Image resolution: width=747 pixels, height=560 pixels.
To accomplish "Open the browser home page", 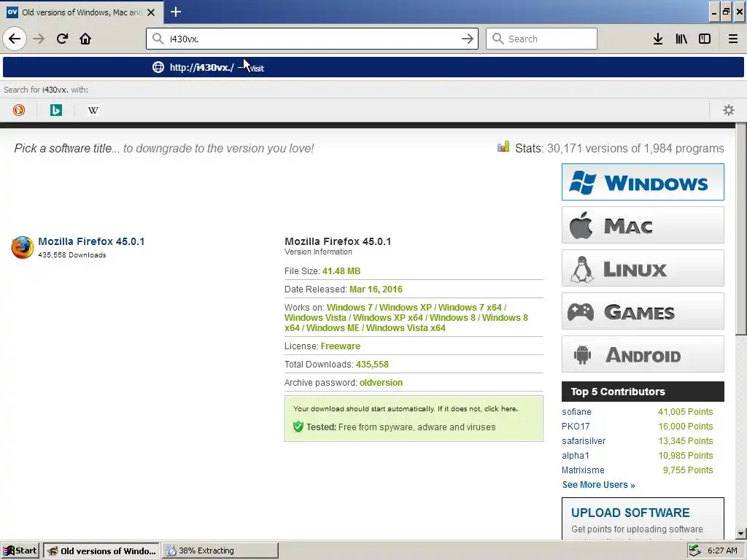I will (85, 39).
